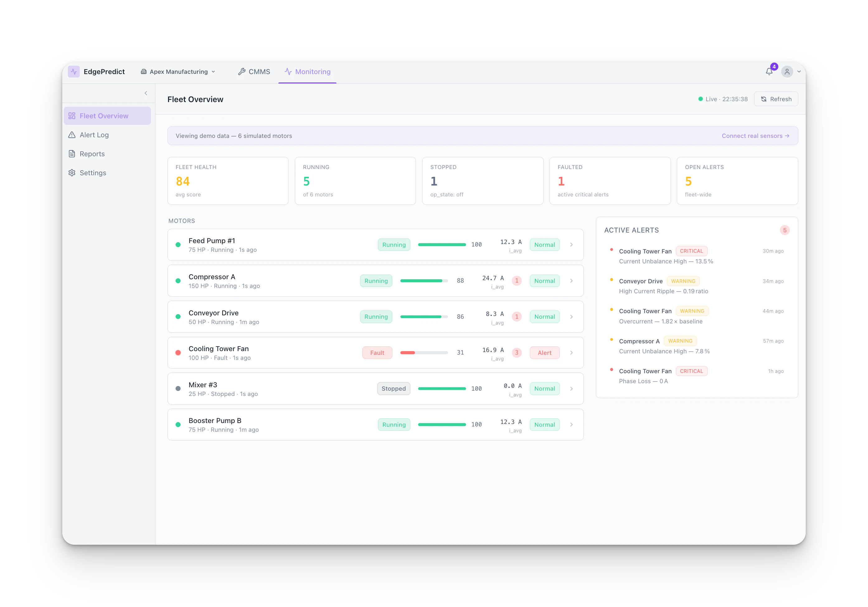Open the notifications bell

[769, 71]
